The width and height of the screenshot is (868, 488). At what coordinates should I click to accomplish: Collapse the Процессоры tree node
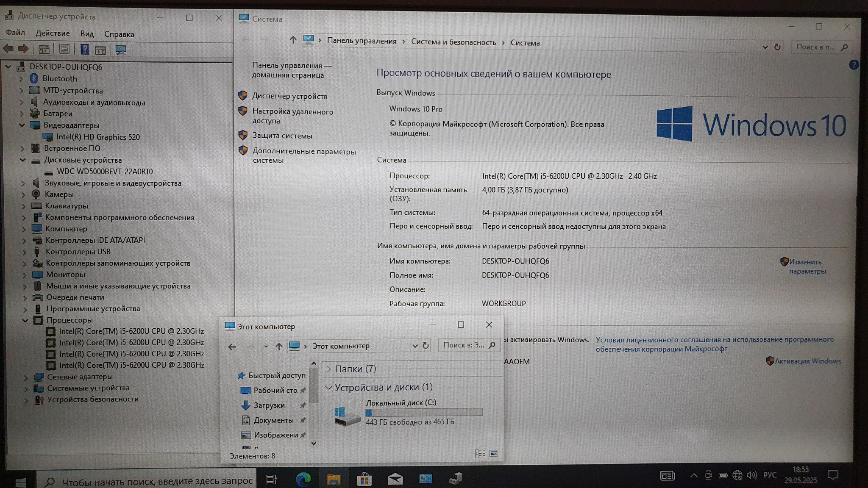coord(25,320)
